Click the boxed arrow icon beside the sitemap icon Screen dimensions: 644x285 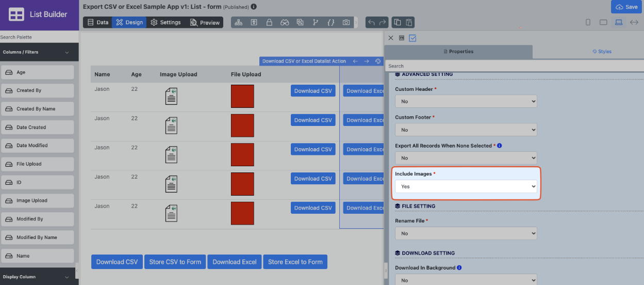pyautogui.click(x=254, y=23)
